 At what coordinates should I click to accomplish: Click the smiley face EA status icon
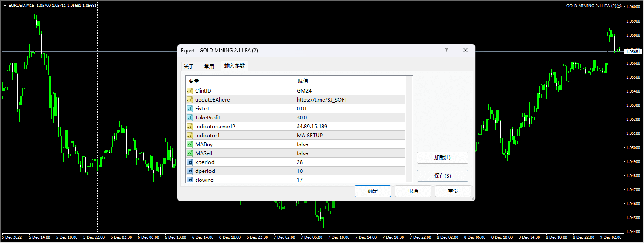click(x=619, y=6)
